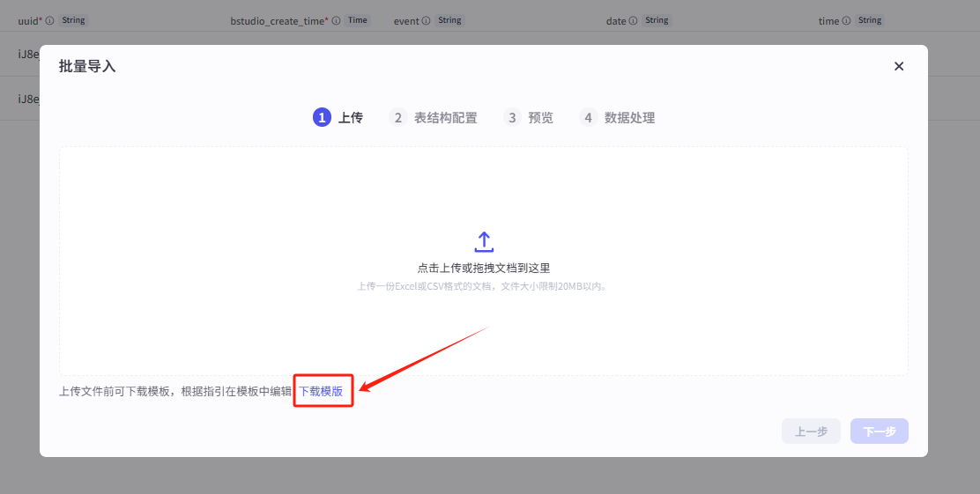Go to step 2 表结构配置
Viewport: 980px width, 494px height.
coord(434,117)
